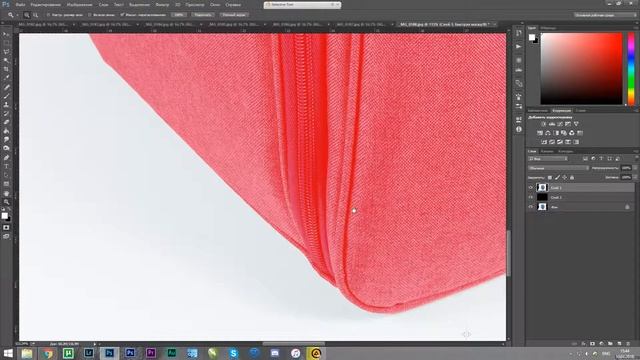The width and height of the screenshot is (640, 360).
Task: Add an Invert adjustment layer
Action: pos(544,142)
